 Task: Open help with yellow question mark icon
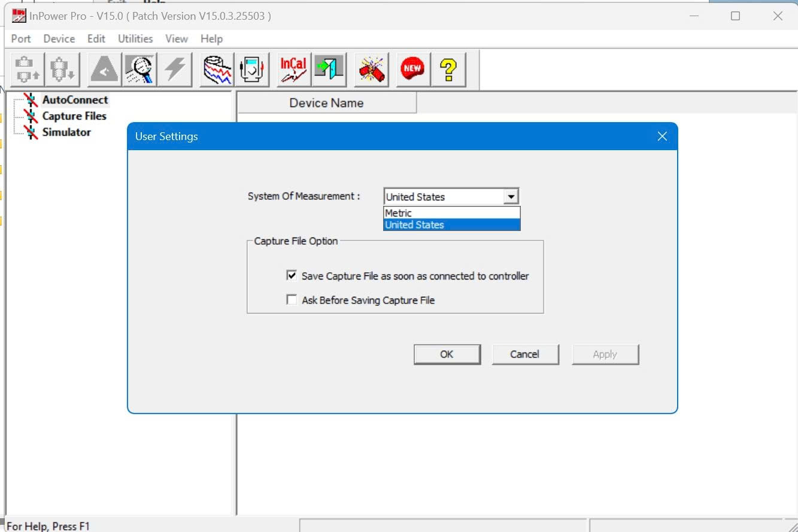pyautogui.click(x=449, y=69)
